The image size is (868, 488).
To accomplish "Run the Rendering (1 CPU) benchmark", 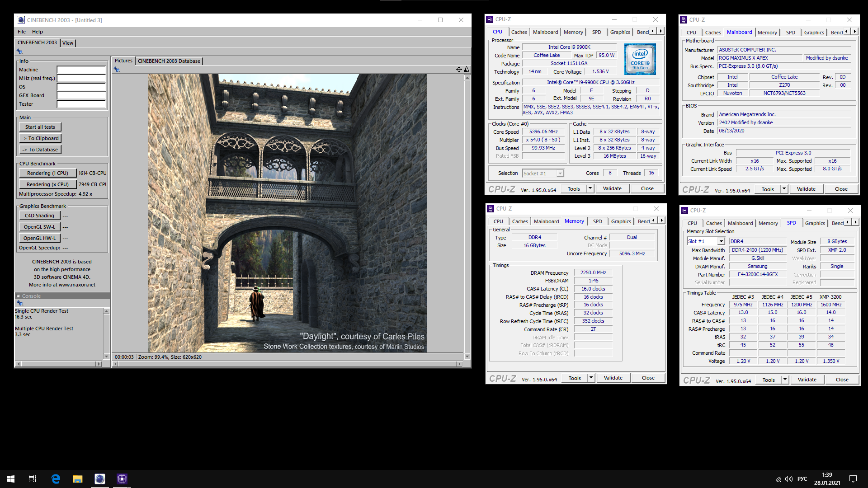I will [47, 173].
